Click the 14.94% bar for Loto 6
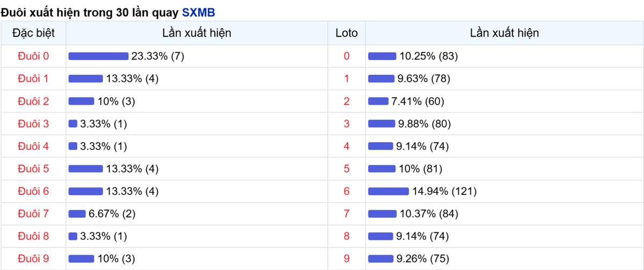The image size is (644, 270). click(x=389, y=191)
